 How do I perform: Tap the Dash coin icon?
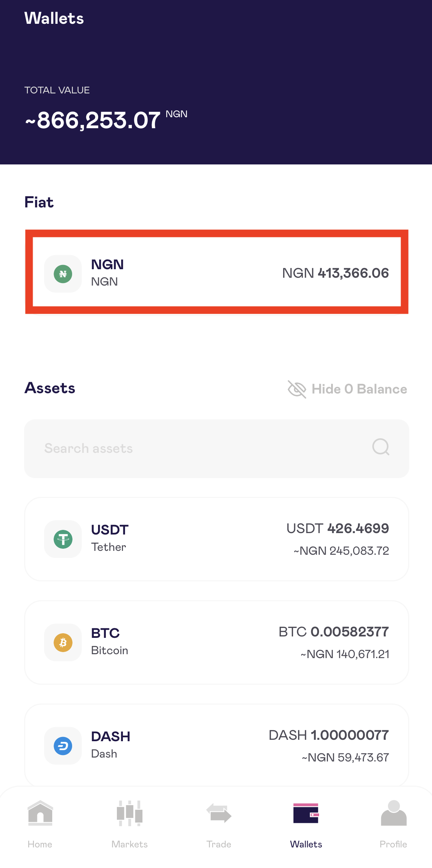[x=63, y=746]
